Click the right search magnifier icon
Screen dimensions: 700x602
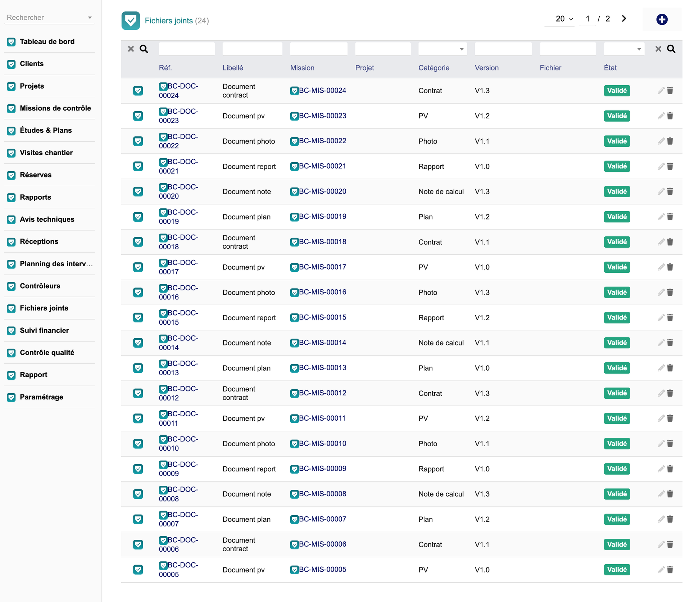(x=671, y=49)
